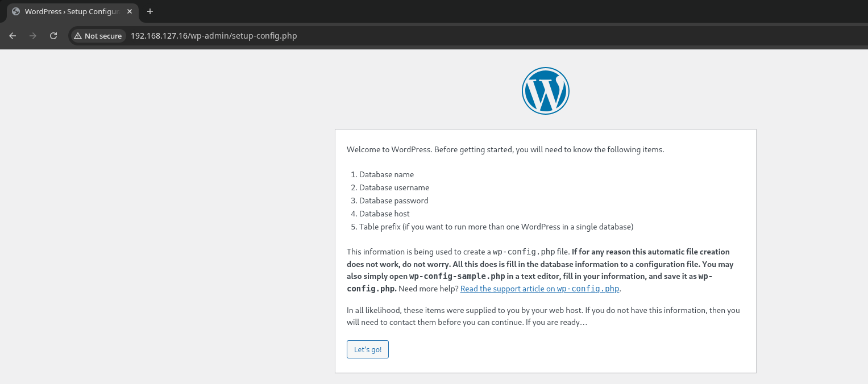Click the 'In all likelihood' paragraph
Viewport: 868px width, 384px height.
pos(543,316)
